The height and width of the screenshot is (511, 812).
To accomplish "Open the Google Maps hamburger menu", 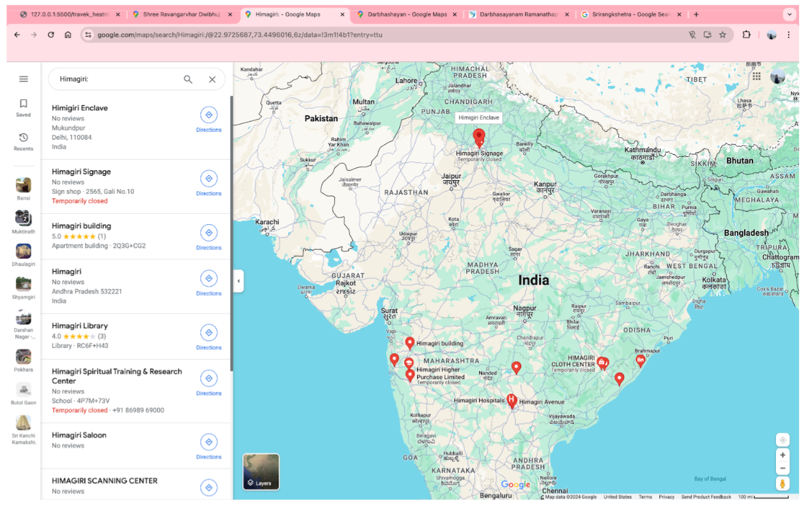I will pyautogui.click(x=23, y=79).
